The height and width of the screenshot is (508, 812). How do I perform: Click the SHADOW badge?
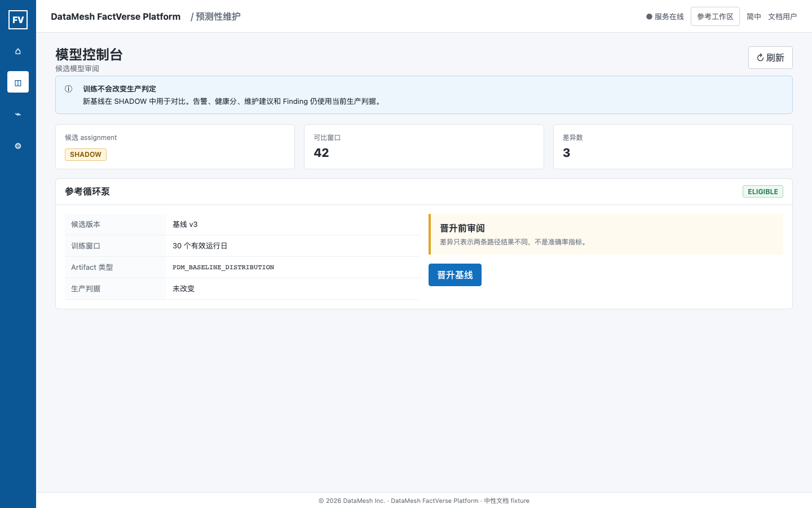pyautogui.click(x=86, y=155)
